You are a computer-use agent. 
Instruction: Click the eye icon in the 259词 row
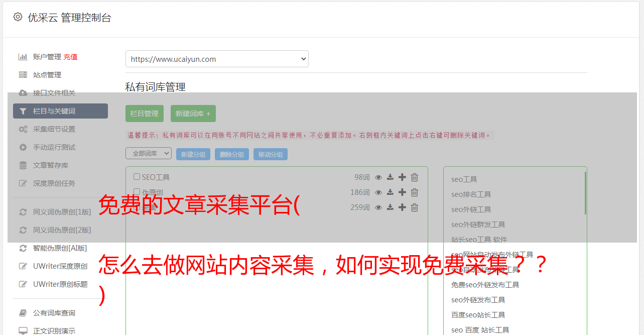(x=378, y=207)
